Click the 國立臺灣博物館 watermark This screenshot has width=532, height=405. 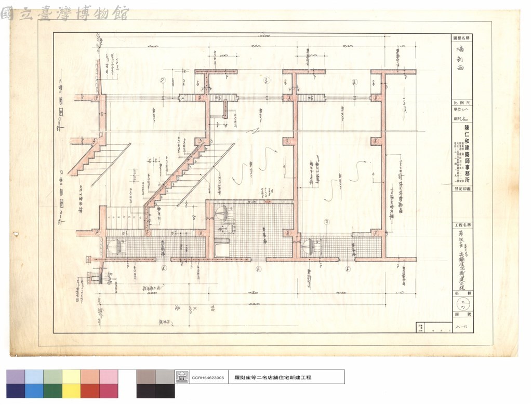(x=65, y=14)
